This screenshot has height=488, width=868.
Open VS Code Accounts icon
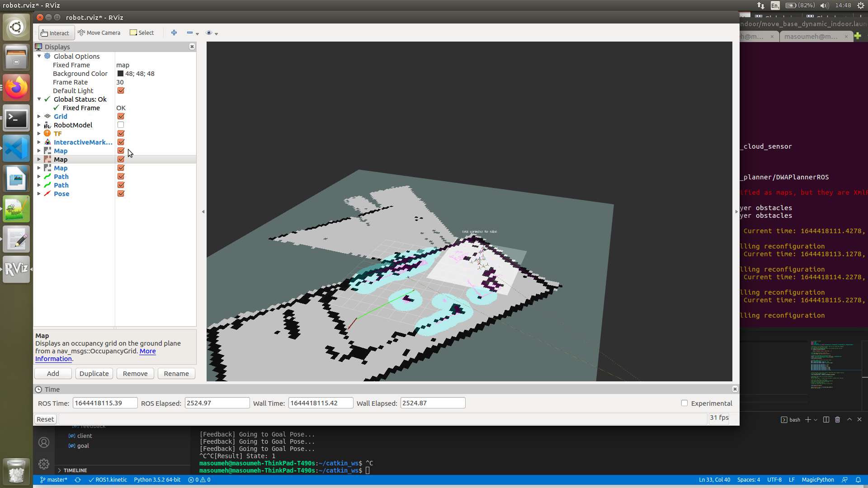tap(44, 442)
